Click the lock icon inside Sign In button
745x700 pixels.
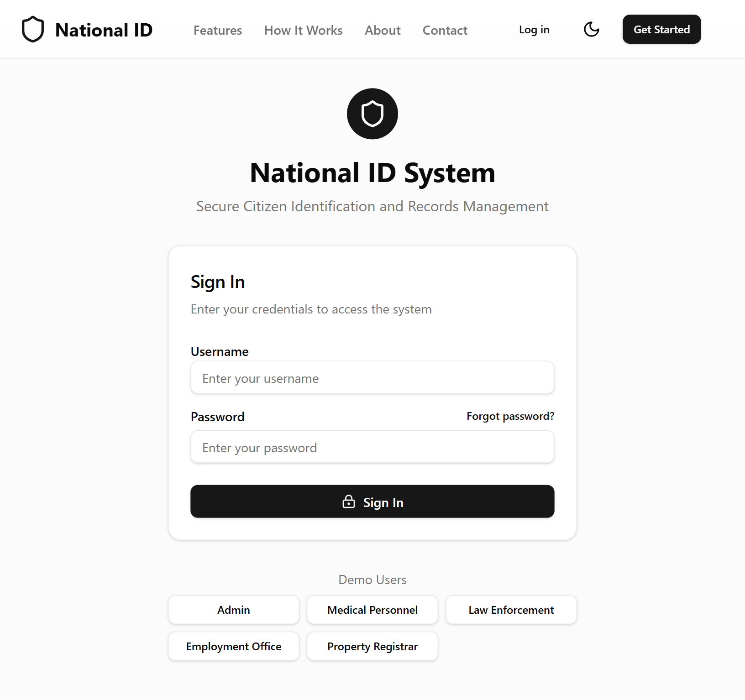[x=348, y=501]
